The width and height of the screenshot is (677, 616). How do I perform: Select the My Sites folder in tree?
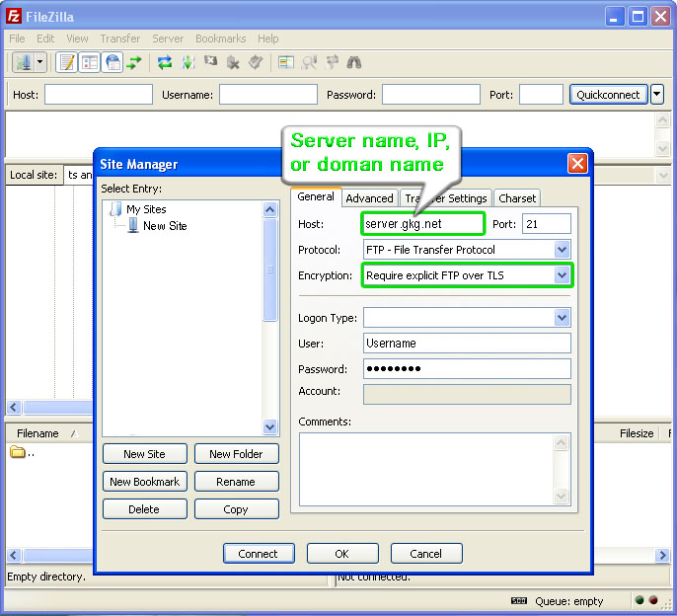(x=146, y=209)
